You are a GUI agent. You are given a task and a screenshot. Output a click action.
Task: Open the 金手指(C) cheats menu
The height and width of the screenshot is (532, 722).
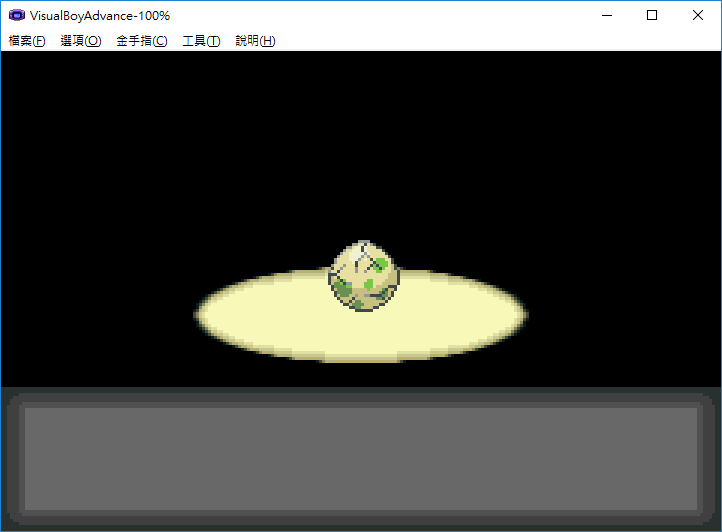pos(142,41)
